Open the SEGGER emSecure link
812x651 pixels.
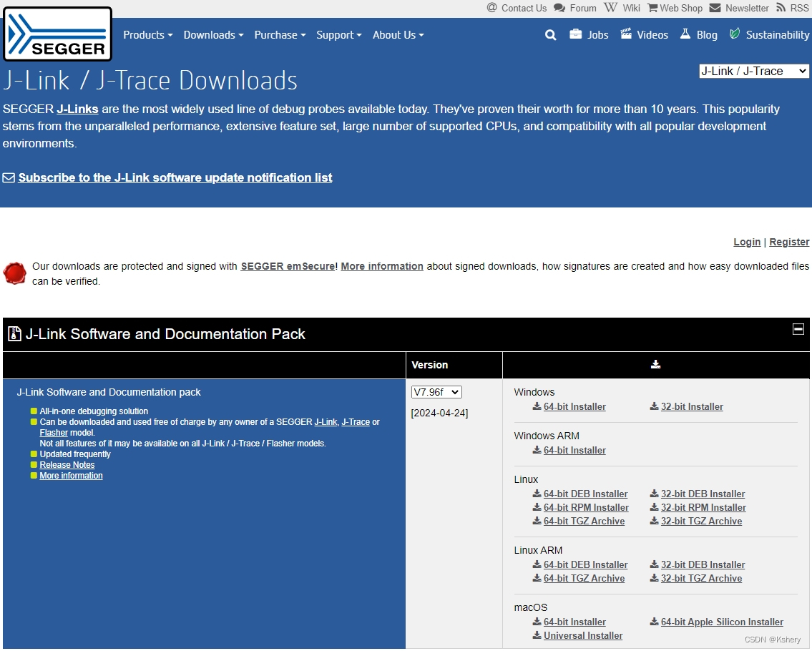[x=288, y=266]
